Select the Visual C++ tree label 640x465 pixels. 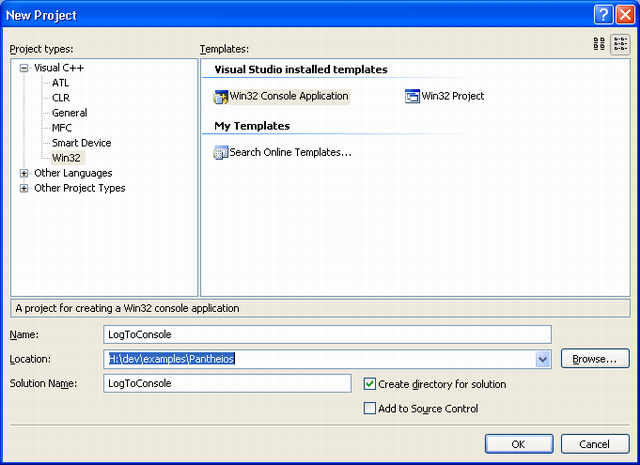pyautogui.click(x=59, y=68)
